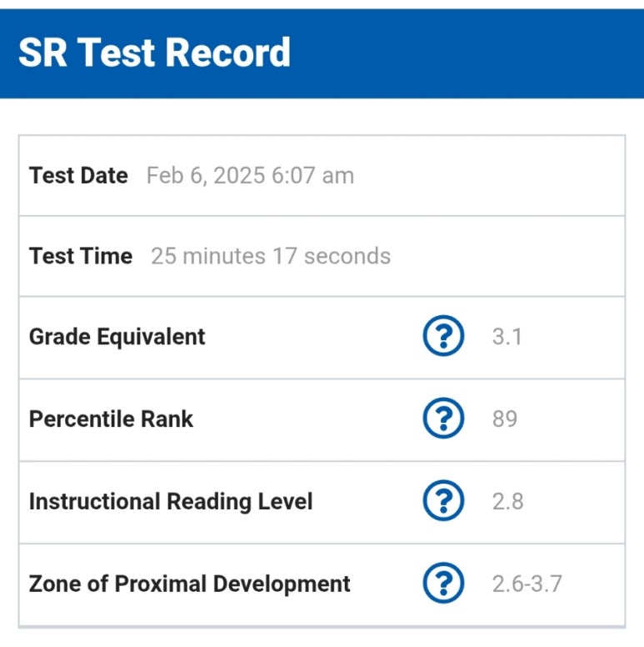Select the Test Time label
The width and height of the screenshot is (644, 647).
tap(81, 256)
